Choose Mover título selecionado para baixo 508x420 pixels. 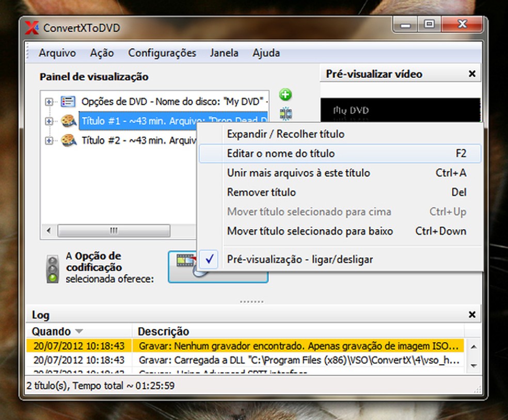(340, 231)
